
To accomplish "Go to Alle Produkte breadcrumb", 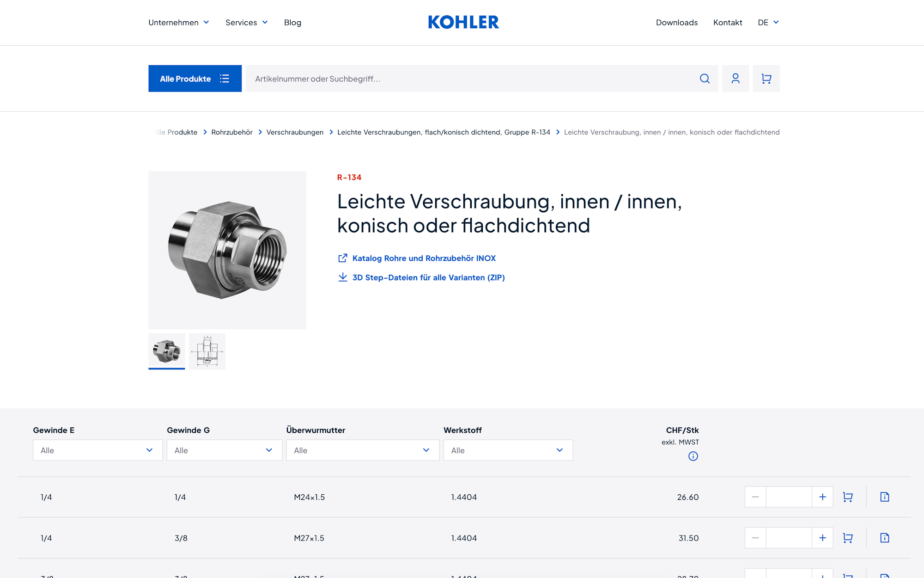I will pyautogui.click(x=176, y=132).
